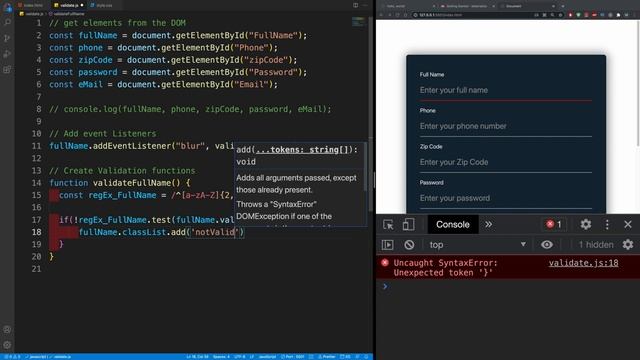This screenshot has height=360, width=640.
Task: Show more DevTools tabs chevron
Action: [x=488, y=224]
